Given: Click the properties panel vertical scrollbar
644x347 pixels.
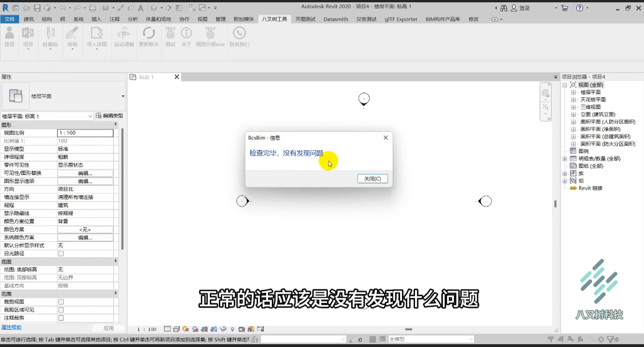Looking at the screenshot, I should click(x=123, y=189).
